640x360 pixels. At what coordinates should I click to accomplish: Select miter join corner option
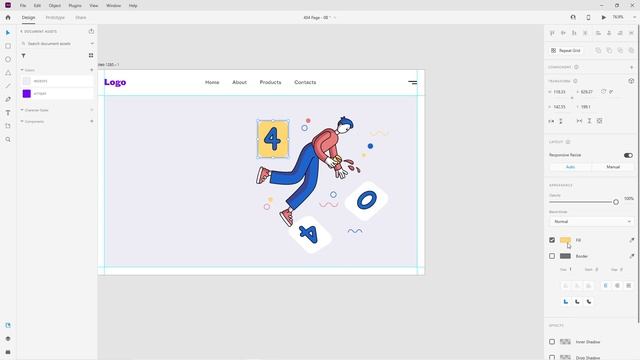pos(566,302)
